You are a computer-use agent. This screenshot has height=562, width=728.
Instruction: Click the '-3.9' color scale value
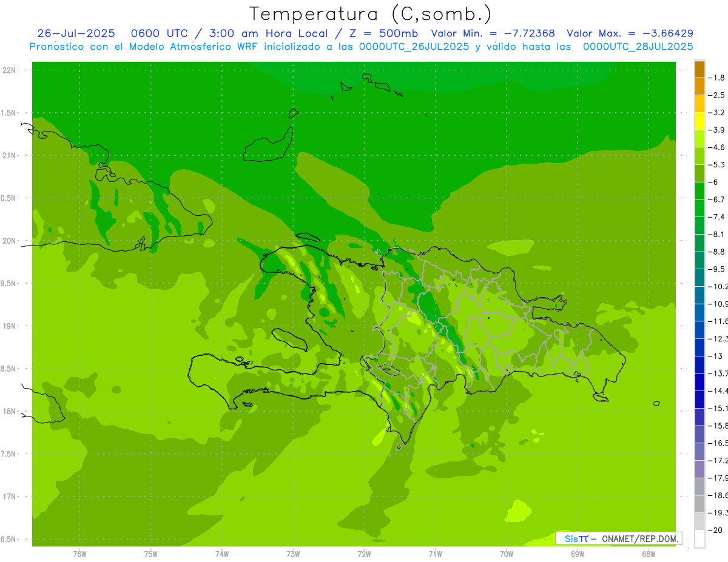(716, 130)
